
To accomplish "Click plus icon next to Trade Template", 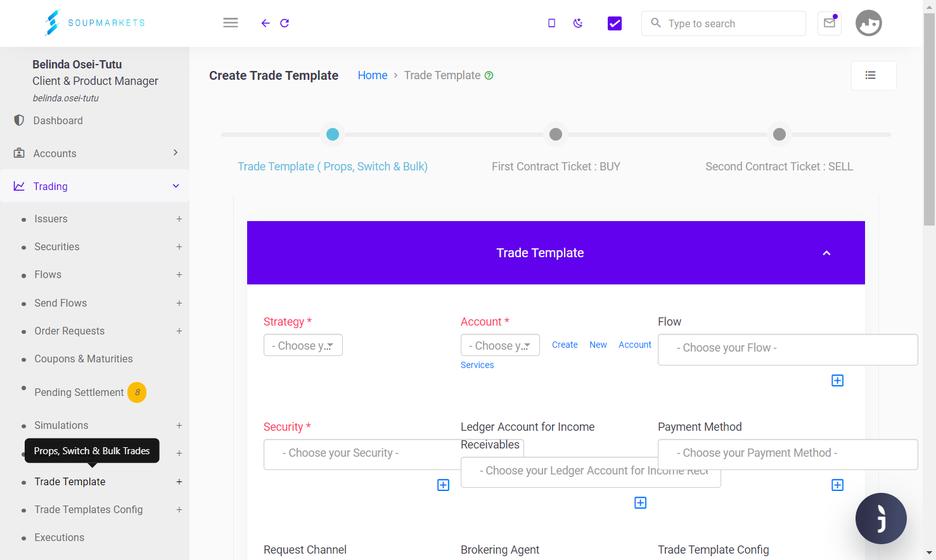I will point(179,481).
